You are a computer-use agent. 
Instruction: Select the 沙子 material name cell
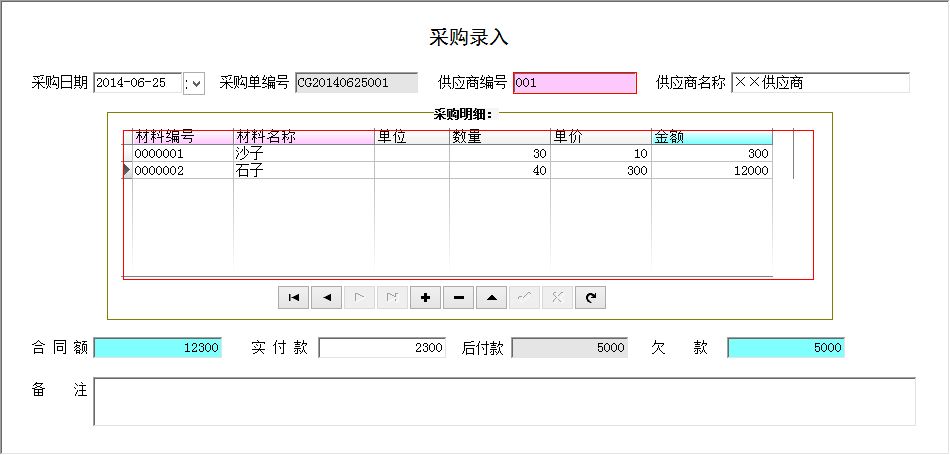point(304,154)
